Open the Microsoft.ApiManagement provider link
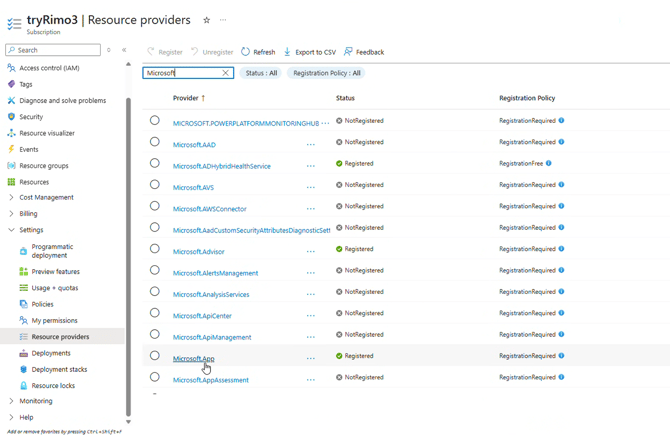 pos(212,337)
